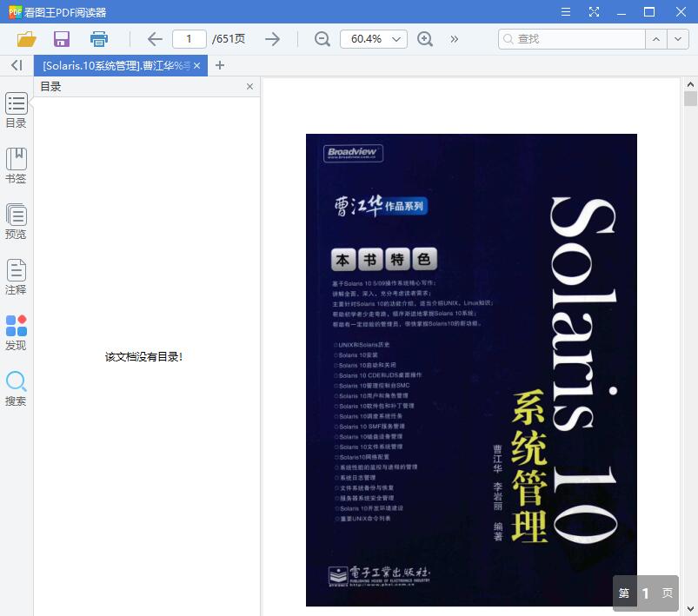Save the document with the floppy icon

tap(62, 39)
